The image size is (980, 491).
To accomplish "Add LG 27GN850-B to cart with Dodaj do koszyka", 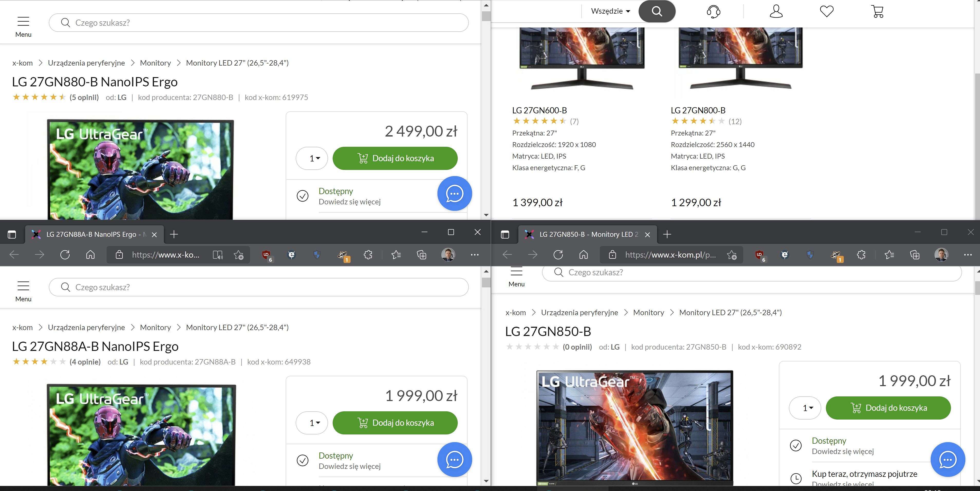I will click(x=888, y=408).
